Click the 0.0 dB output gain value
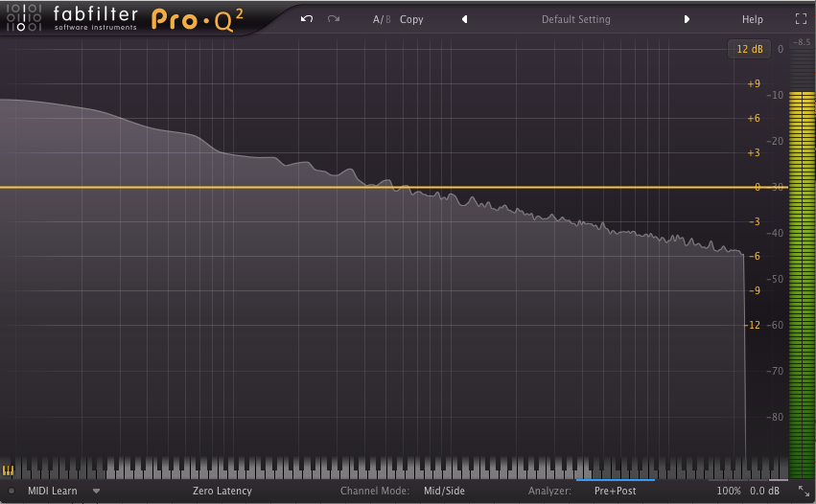This screenshot has width=816, height=504. point(764,491)
